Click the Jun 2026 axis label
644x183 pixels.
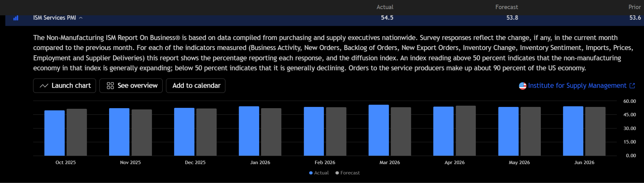pos(584,163)
